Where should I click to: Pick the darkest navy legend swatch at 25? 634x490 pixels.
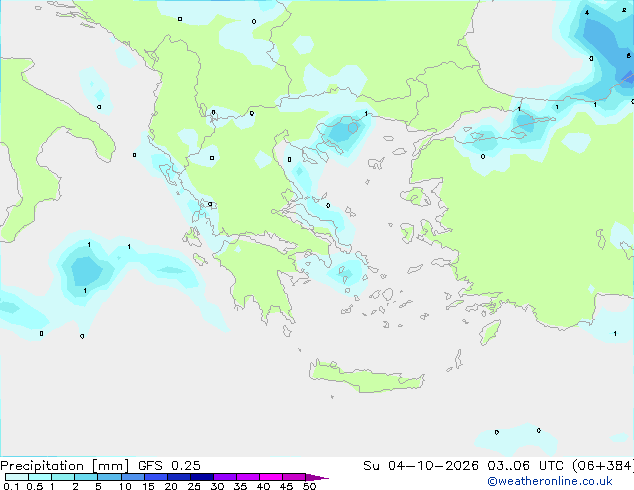tap(202, 477)
